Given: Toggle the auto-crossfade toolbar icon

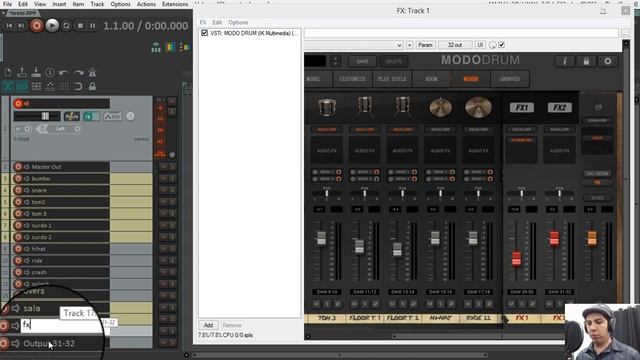Looking at the screenshot, I should click(8, 87).
